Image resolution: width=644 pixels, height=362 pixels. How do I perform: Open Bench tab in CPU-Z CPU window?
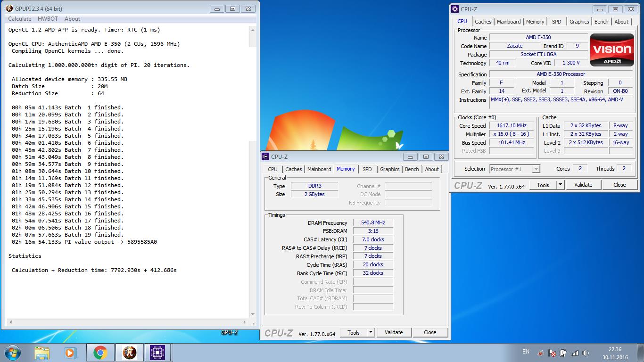pos(602,22)
